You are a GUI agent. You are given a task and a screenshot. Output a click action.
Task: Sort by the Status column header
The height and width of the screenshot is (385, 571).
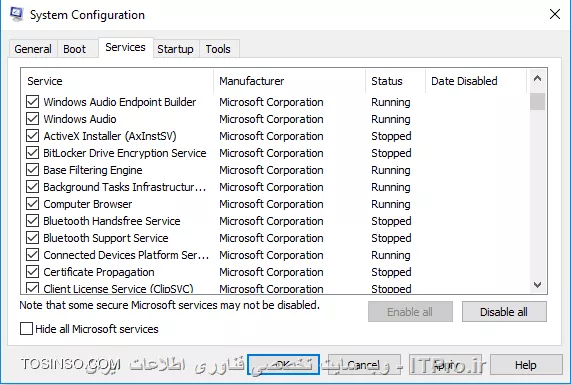[395, 80]
